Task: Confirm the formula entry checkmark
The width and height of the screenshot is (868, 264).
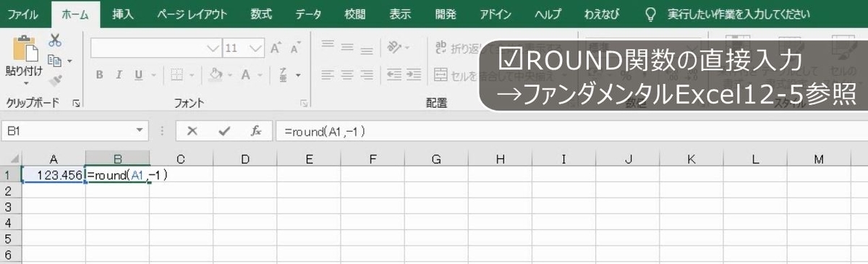Action: pyautogui.click(x=224, y=131)
